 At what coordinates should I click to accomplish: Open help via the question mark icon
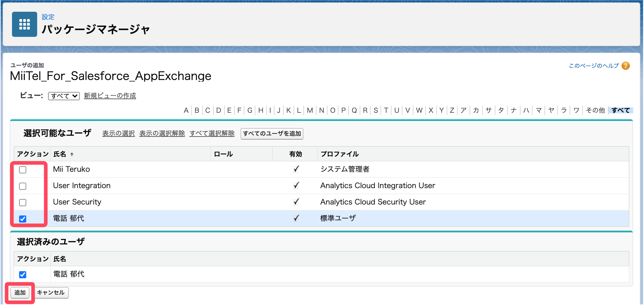click(x=625, y=66)
